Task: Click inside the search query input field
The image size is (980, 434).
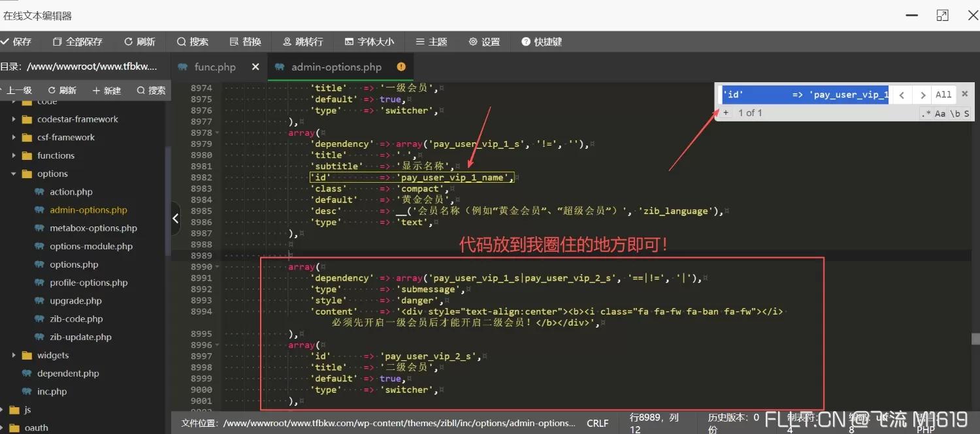Action: click(804, 94)
